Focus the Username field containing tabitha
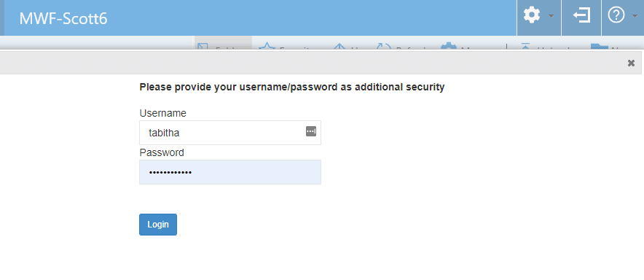 pos(230,133)
